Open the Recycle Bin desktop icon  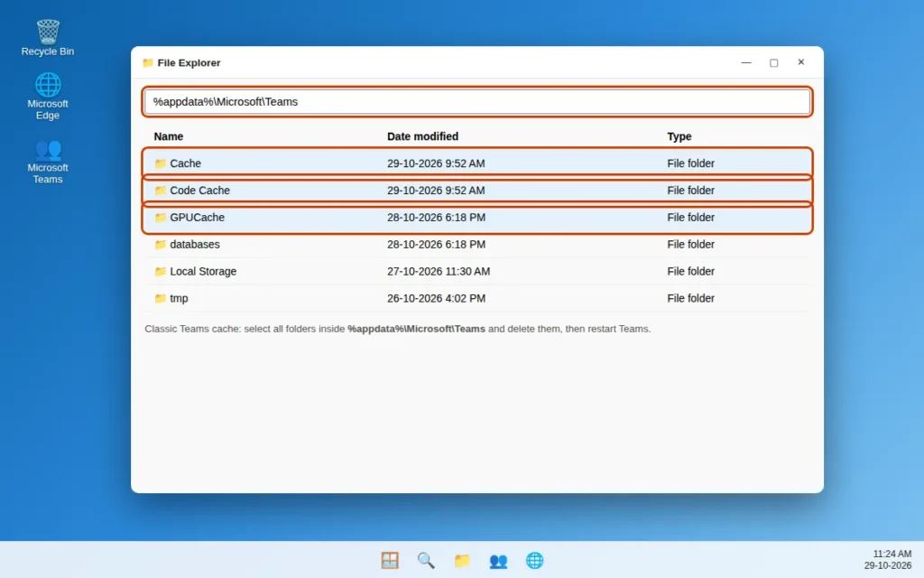click(x=48, y=38)
